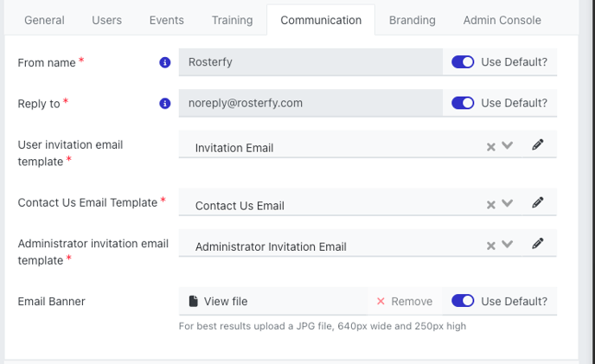Click the info icon beside From name
This screenshot has height=364, width=595.
(164, 62)
